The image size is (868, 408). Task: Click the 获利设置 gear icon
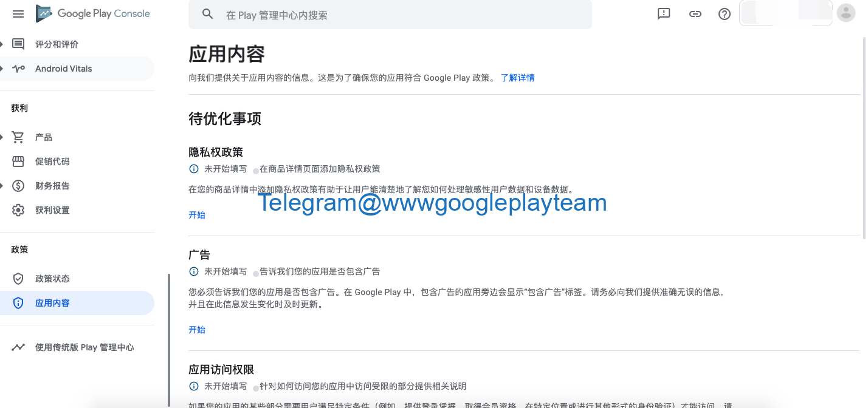18,210
